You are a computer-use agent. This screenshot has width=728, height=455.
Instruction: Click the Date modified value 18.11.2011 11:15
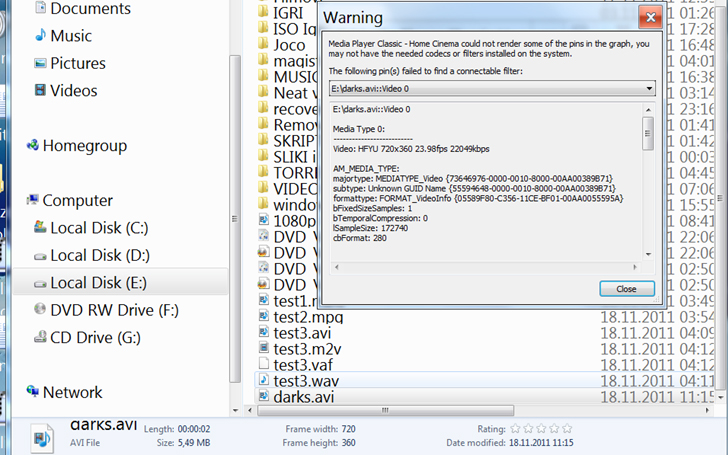pos(541,442)
